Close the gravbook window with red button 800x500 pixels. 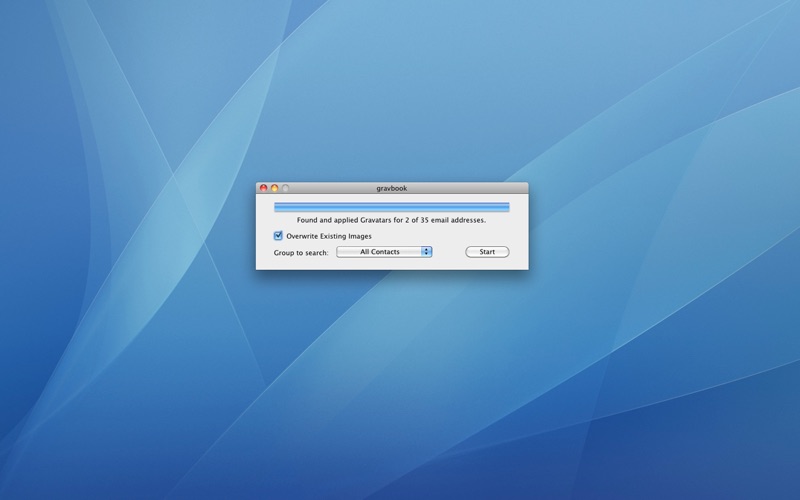tap(264, 188)
